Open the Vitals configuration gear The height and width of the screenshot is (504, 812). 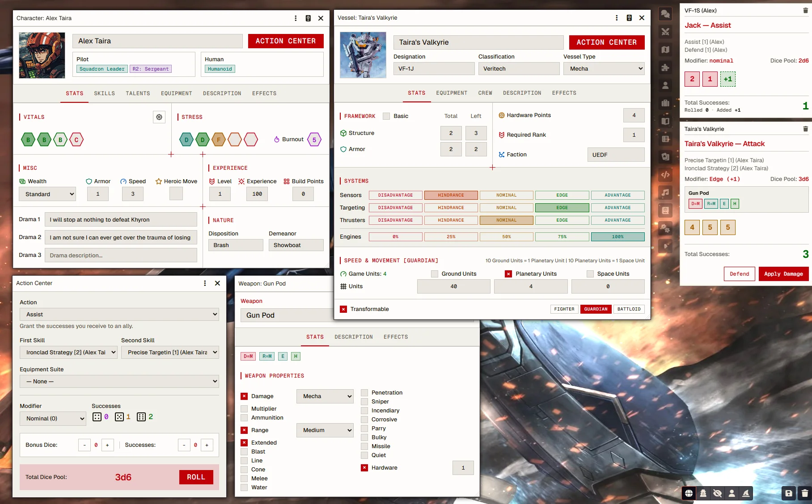coord(159,117)
